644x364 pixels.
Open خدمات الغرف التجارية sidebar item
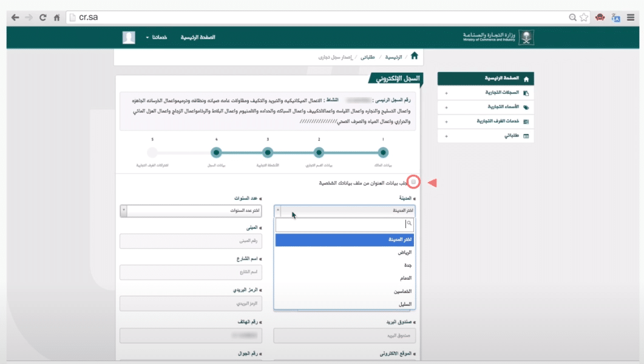click(x=486, y=121)
